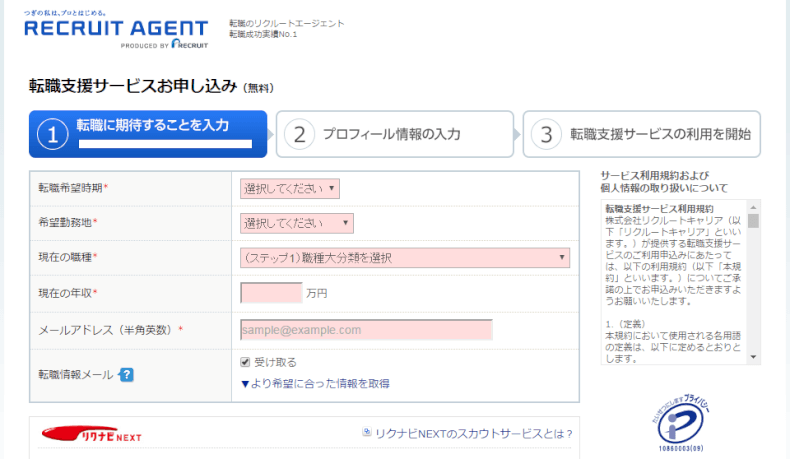Click the blue question mark help icon
The image size is (790, 459).
(x=126, y=375)
